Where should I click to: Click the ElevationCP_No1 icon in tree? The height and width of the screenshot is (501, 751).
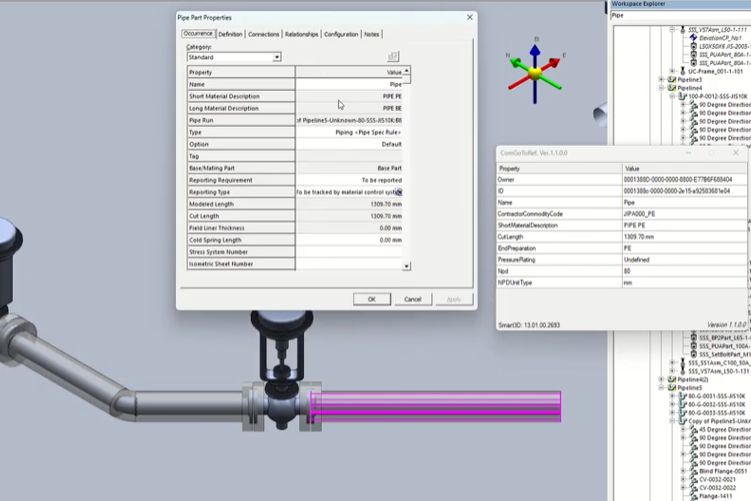pyautogui.click(x=692, y=37)
